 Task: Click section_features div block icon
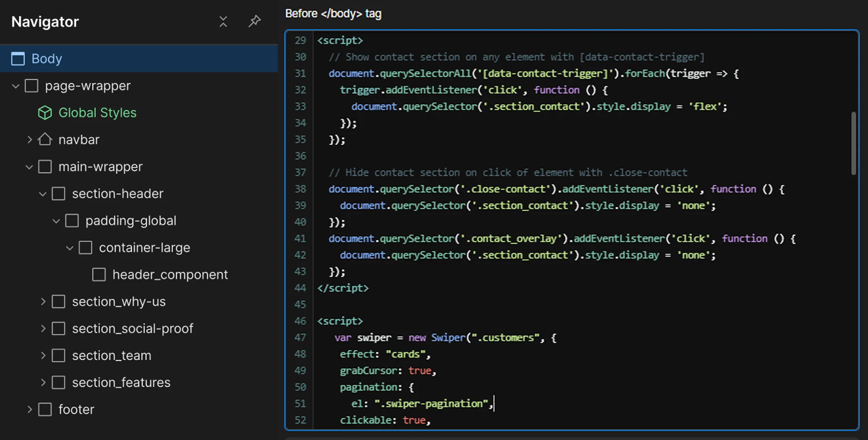coord(58,382)
